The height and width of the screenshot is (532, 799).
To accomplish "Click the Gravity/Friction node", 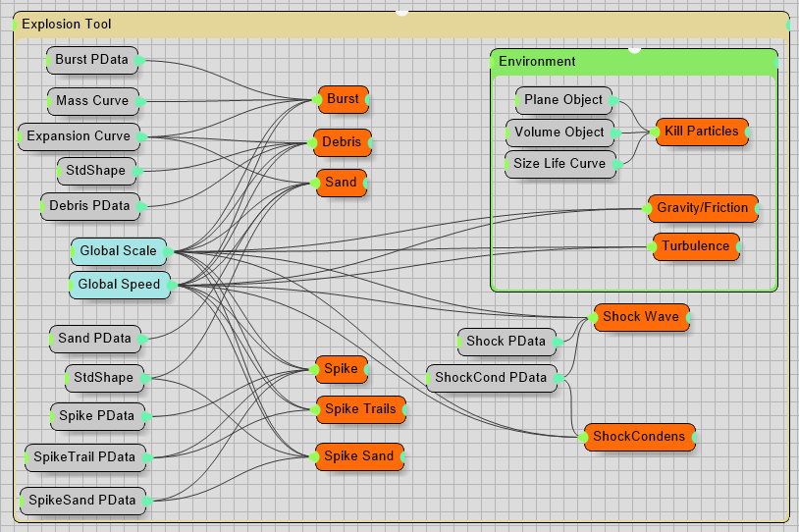I will [702, 208].
